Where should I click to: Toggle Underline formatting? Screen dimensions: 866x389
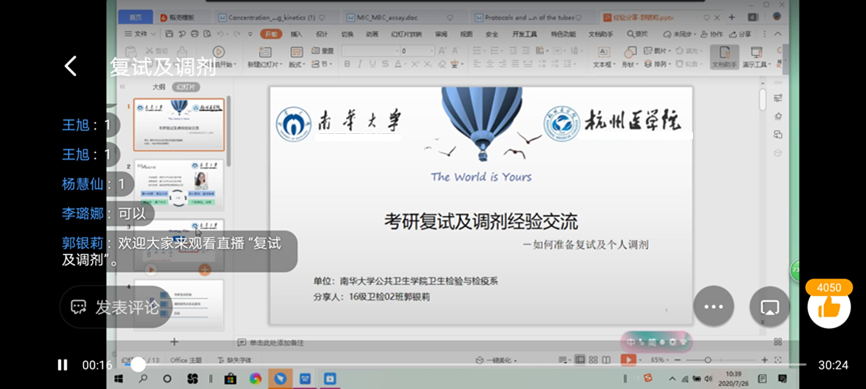coord(372,65)
